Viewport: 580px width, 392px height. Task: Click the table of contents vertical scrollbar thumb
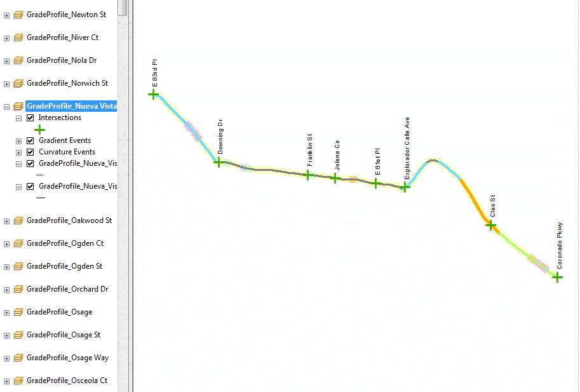pos(123,8)
